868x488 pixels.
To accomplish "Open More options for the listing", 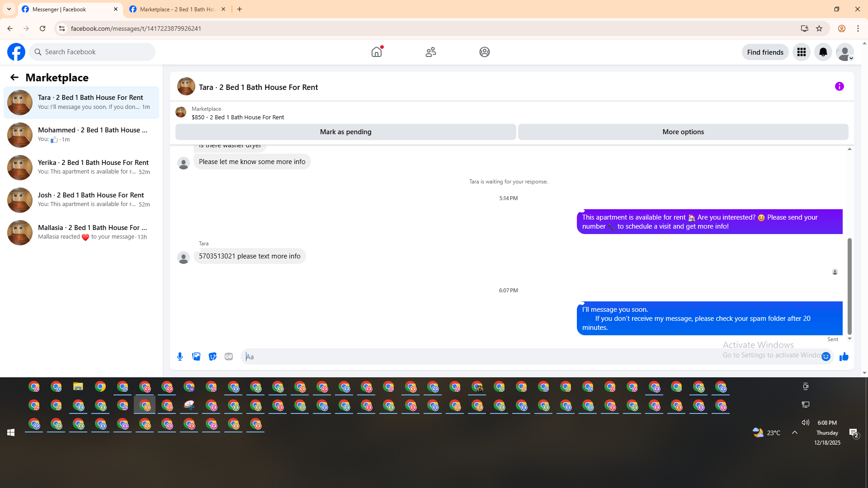I will pos(683,132).
